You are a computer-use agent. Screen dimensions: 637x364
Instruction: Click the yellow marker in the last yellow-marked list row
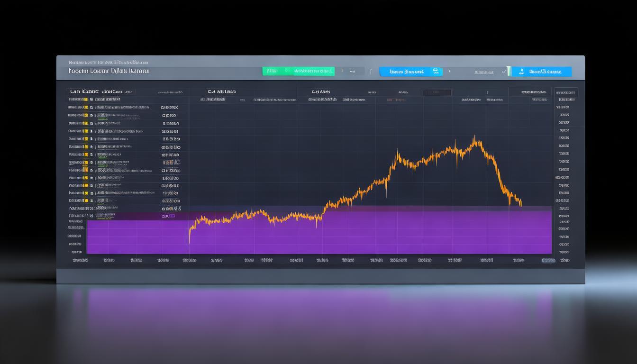(85, 201)
